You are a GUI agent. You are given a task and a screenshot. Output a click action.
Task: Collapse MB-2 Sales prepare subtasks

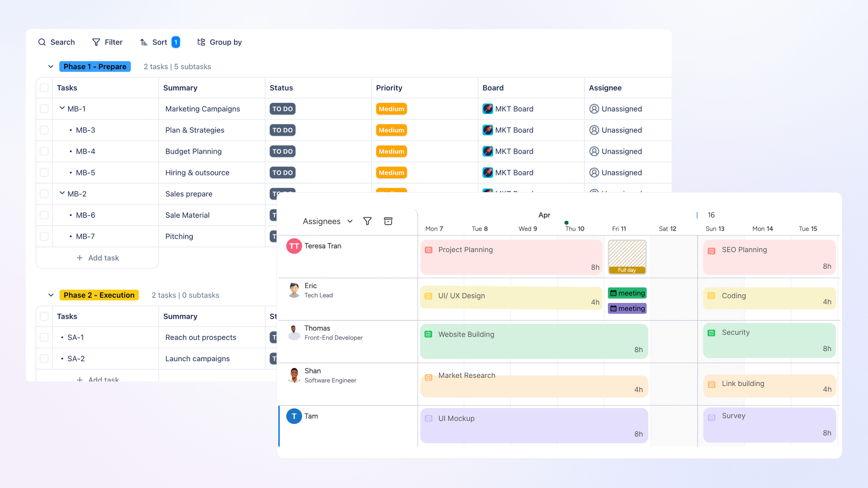(x=62, y=193)
